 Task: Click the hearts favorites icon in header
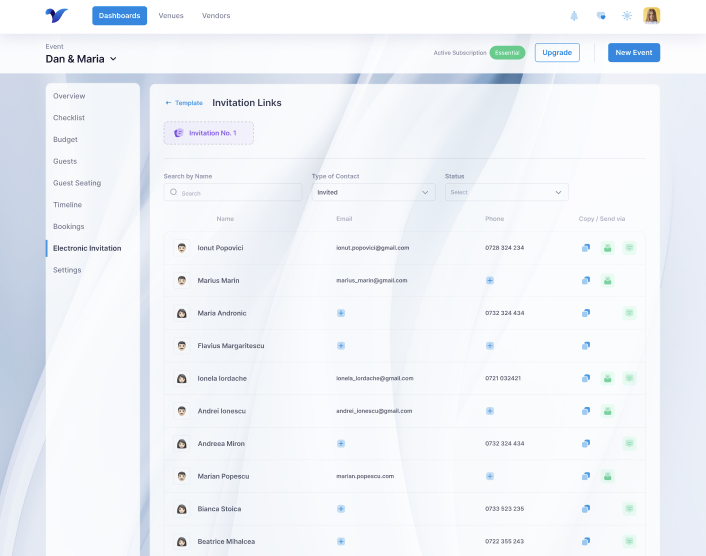[x=600, y=16]
